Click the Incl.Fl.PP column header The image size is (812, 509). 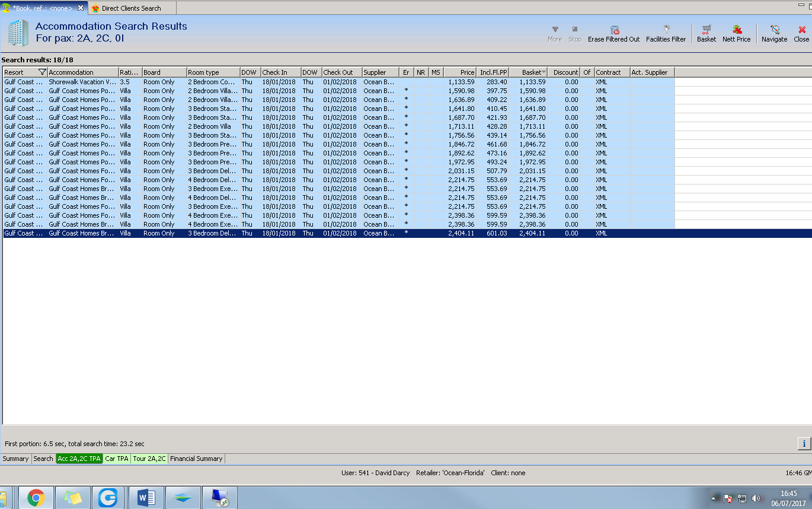tap(493, 72)
